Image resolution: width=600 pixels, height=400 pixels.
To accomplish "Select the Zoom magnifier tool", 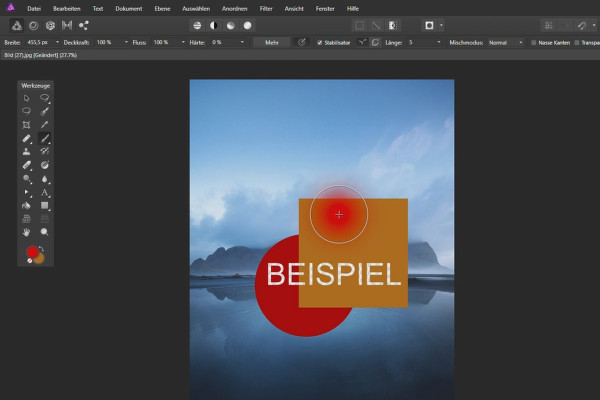I will (x=44, y=232).
